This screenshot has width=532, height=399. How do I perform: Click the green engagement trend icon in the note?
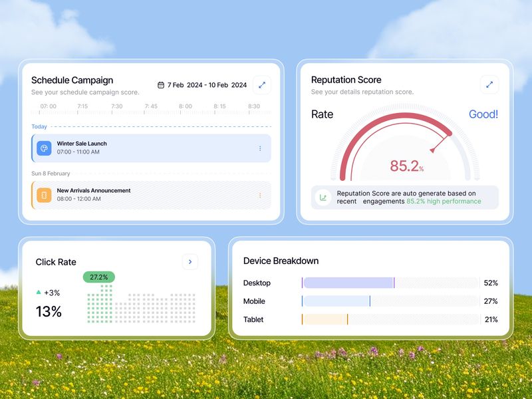(322, 197)
